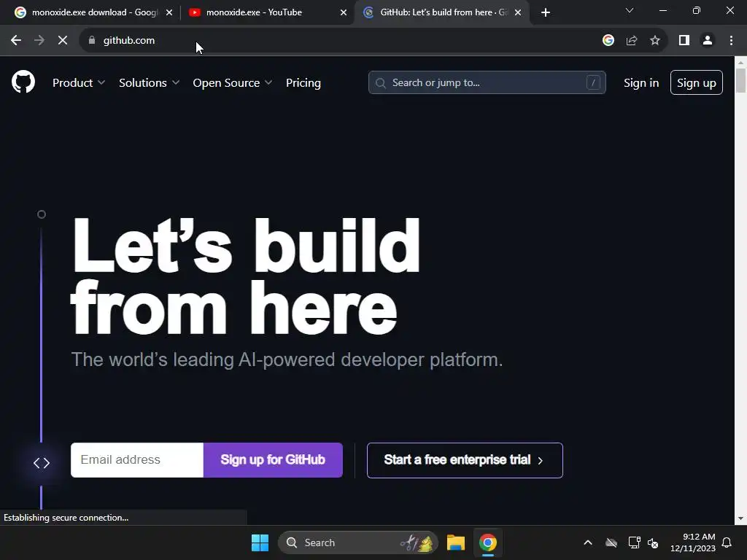Close the monoxide.exe YouTube tab
Viewport: 747px width, 560px height.
click(344, 12)
